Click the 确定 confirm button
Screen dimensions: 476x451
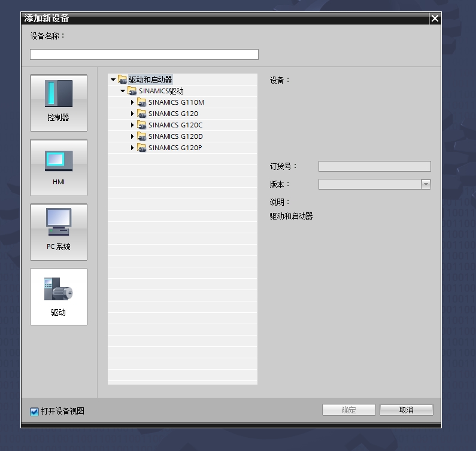[349, 410]
